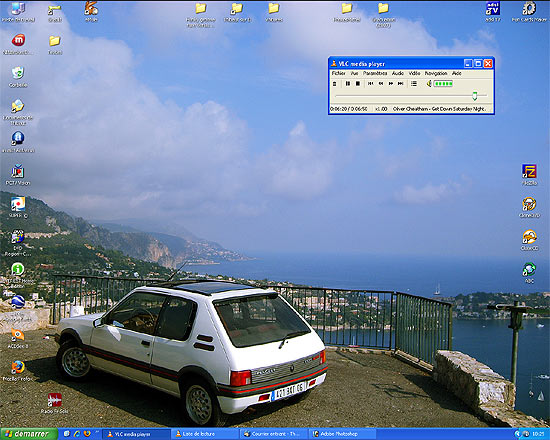Open the folder icon below the key shortcut
This screenshot has height=440, width=550.
[55, 45]
